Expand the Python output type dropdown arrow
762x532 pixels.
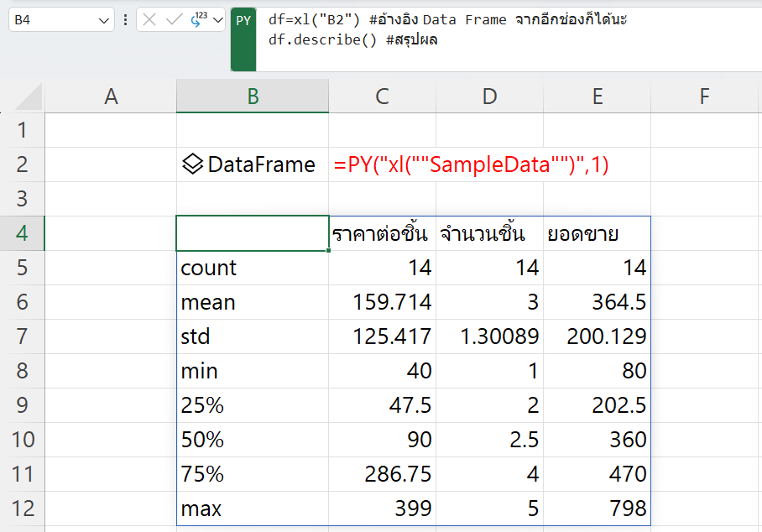pyautogui.click(x=218, y=20)
